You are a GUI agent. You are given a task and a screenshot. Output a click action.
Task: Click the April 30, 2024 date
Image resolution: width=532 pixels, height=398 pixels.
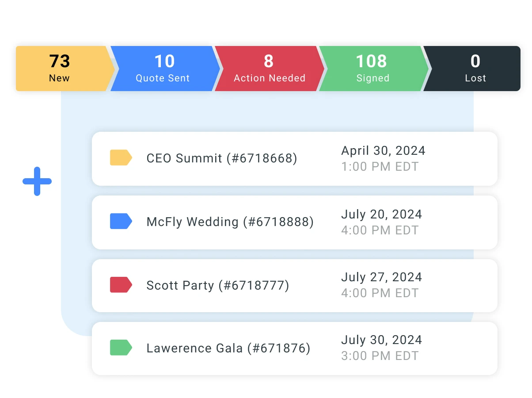383,151
